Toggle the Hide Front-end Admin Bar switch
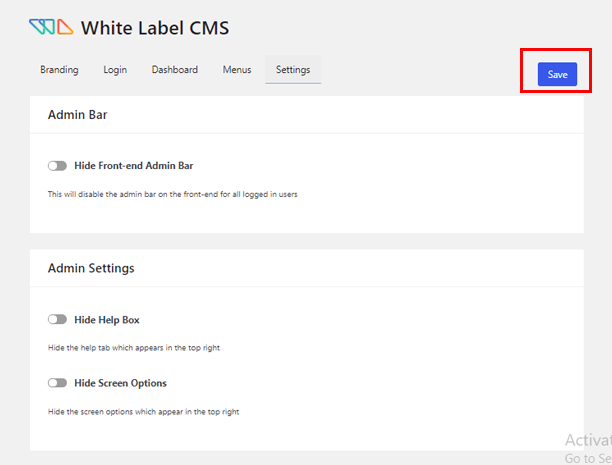 57,165
